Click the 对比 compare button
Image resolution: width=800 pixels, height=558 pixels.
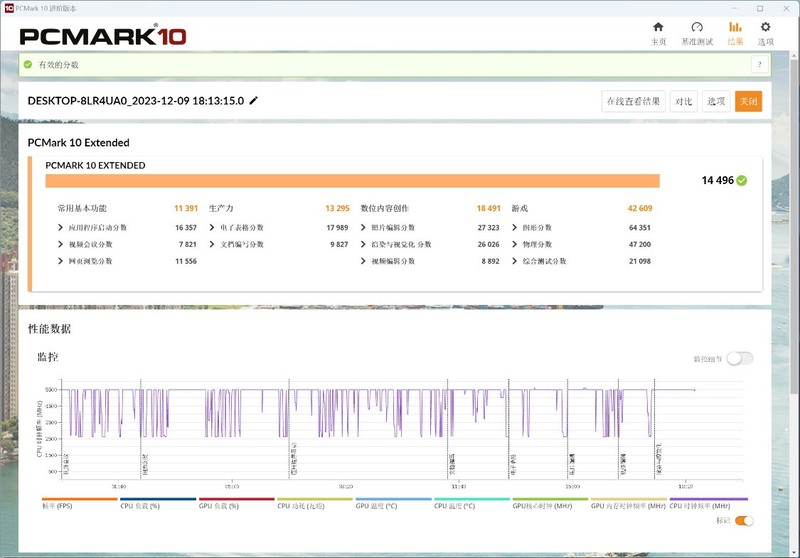click(683, 102)
